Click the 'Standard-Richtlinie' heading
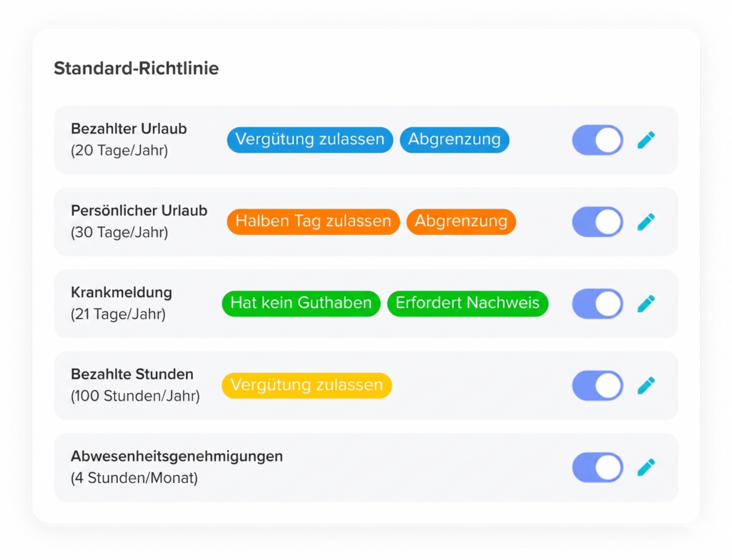 click(x=137, y=69)
